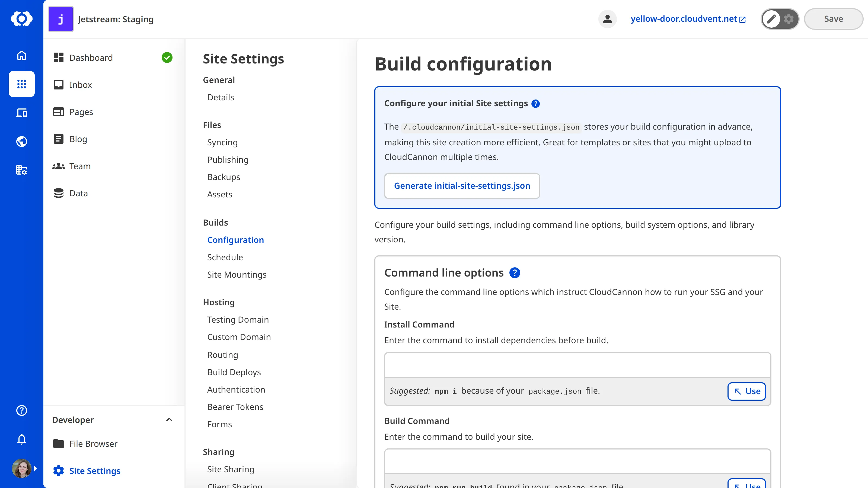
Task: Click the CloudCannon logo icon
Action: tap(22, 18)
